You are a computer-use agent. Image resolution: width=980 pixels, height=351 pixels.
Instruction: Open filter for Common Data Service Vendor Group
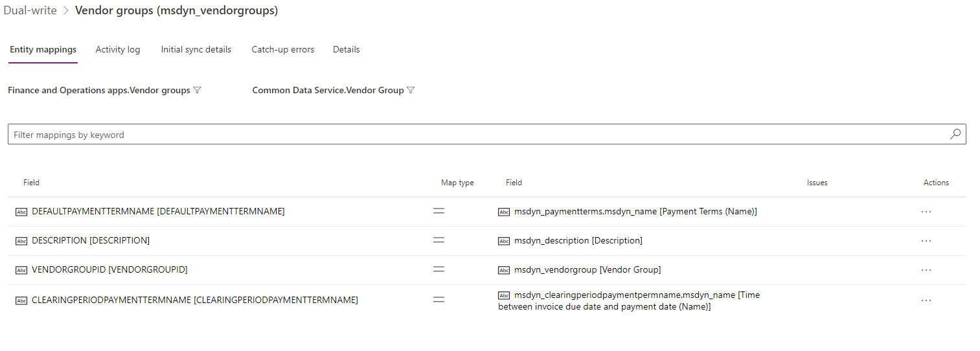(x=410, y=91)
